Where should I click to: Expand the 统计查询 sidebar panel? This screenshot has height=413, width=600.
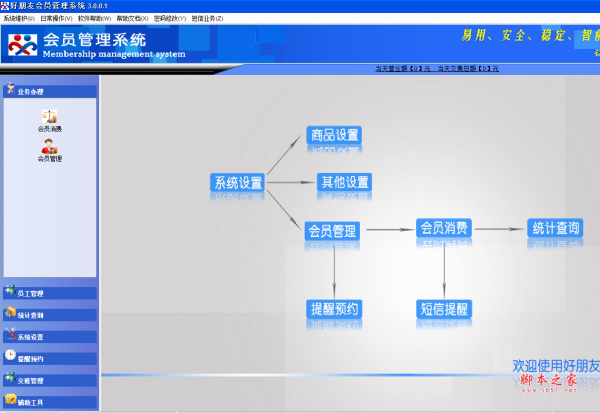[x=50, y=315]
